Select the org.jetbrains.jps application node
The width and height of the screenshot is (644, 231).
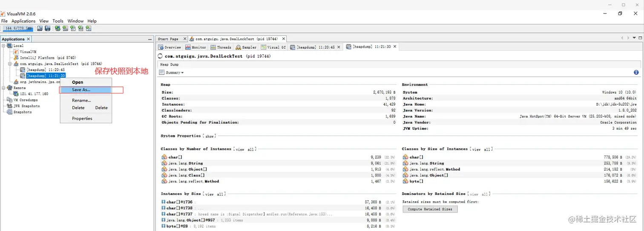click(x=37, y=82)
